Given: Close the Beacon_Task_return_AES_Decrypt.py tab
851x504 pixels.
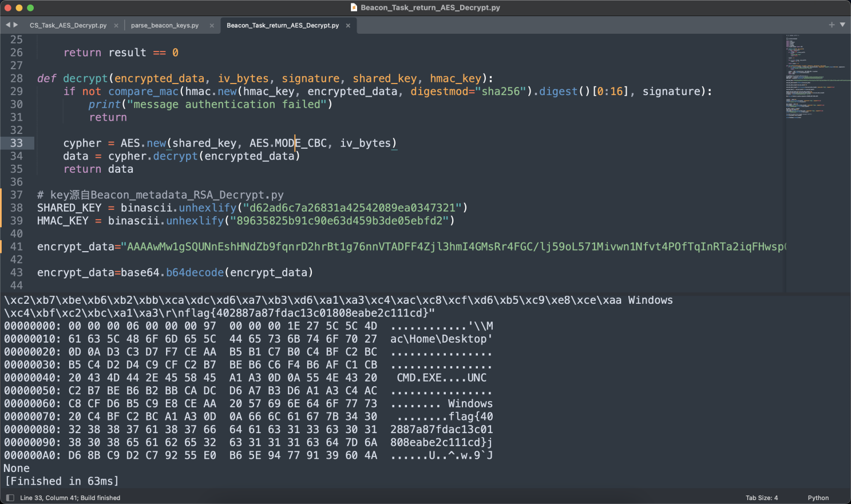Looking at the screenshot, I should pyautogui.click(x=348, y=25).
